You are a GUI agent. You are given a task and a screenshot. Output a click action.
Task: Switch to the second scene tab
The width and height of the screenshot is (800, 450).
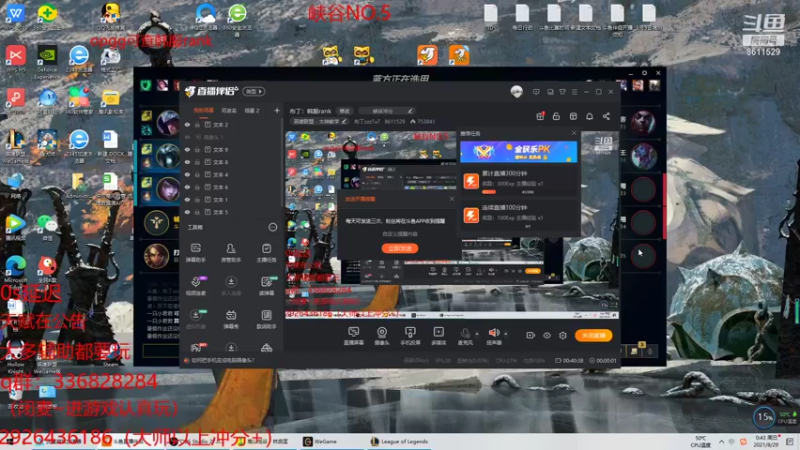[229, 110]
